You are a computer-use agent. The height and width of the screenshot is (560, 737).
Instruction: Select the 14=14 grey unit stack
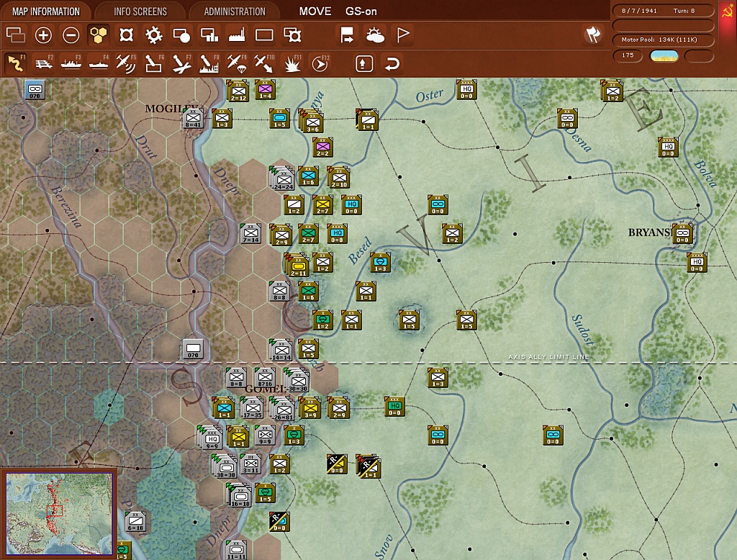281,351
